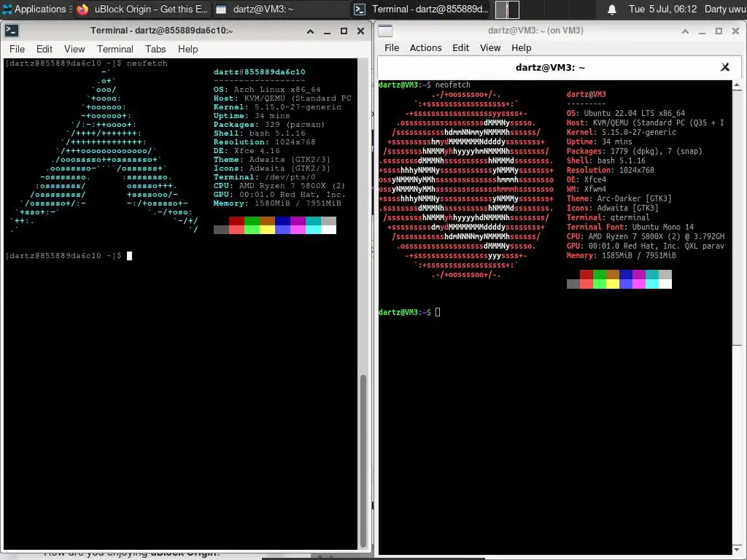
Task: Click 'Terminal: qterminal' line
Action: tap(608, 217)
